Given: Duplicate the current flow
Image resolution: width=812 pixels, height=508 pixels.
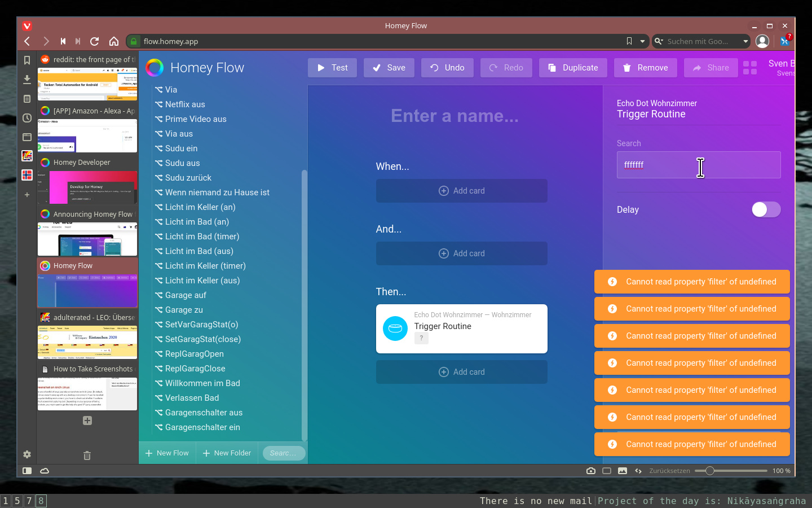Looking at the screenshot, I should [x=573, y=68].
